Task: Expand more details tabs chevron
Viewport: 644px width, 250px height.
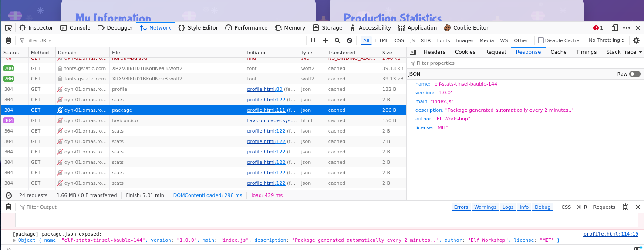Action: coord(641,52)
